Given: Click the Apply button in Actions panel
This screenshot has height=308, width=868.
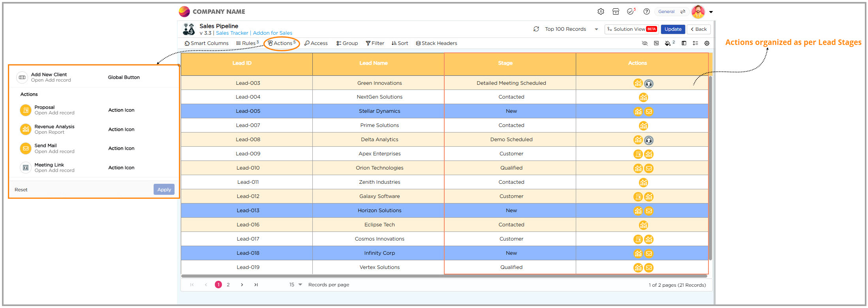Looking at the screenshot, I should tap(164, 190).
